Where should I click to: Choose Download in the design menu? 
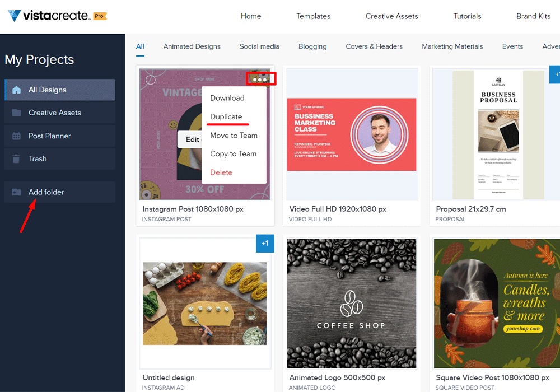[227, 98]
